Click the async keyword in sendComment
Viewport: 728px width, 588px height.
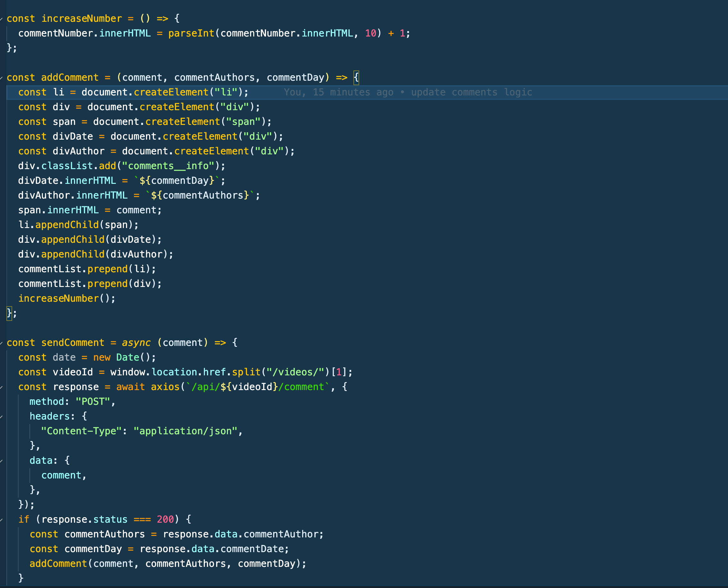(136, 343)
